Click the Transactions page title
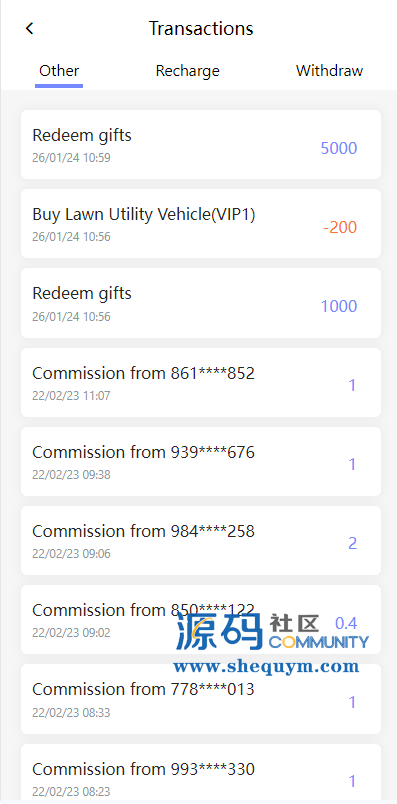 coord(201,28)
